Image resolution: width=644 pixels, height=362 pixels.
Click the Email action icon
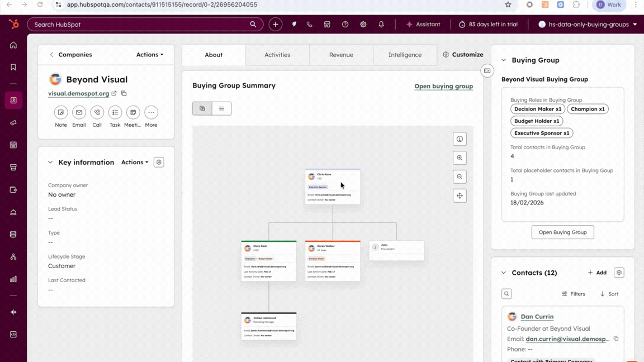pos(79,112)
